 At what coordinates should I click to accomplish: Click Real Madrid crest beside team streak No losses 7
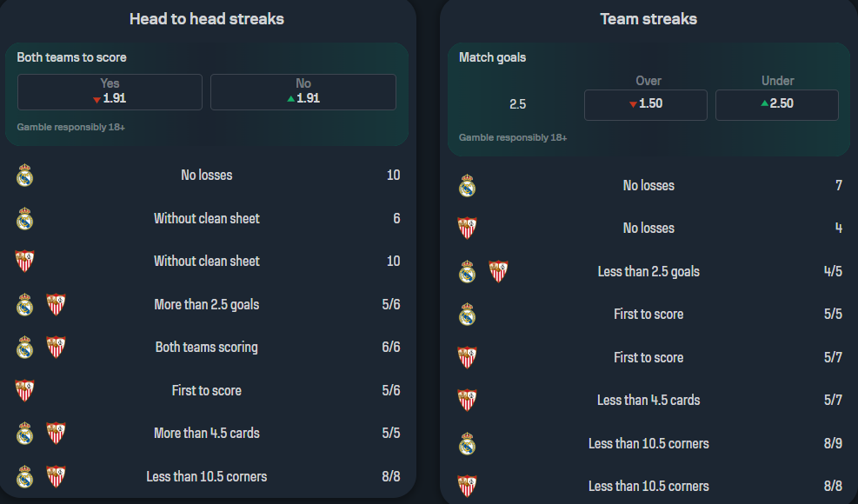click(467, 185)
